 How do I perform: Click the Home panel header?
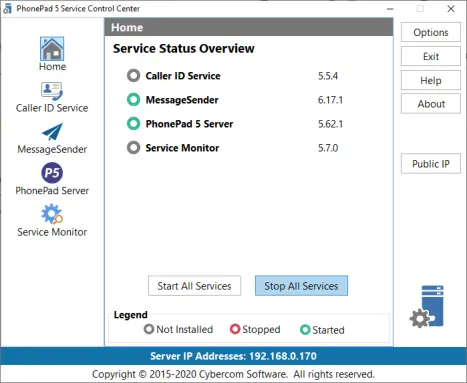(249, 27)
